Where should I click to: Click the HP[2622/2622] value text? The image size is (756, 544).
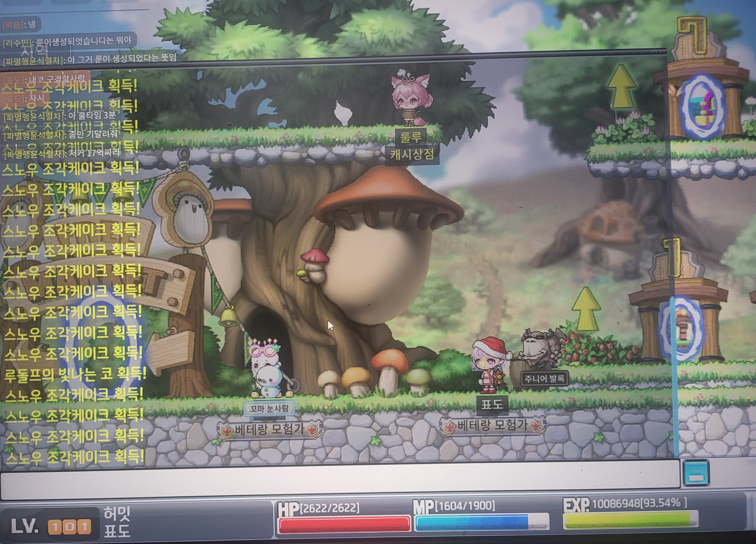pyautogui.click(x=329, y=508)
